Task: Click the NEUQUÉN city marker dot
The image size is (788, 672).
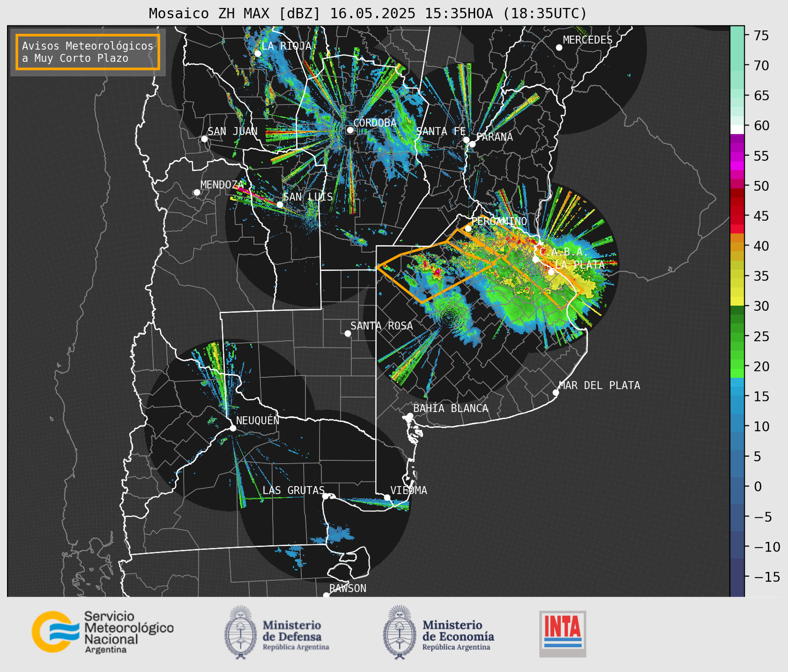Action: (233, 428)
